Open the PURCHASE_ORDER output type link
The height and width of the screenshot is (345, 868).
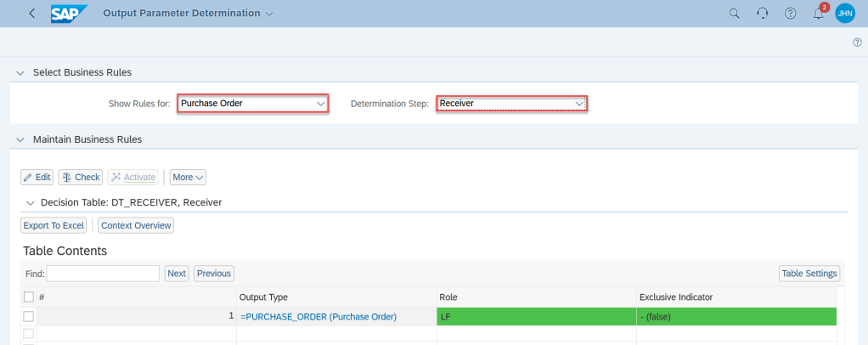[318, 317]
